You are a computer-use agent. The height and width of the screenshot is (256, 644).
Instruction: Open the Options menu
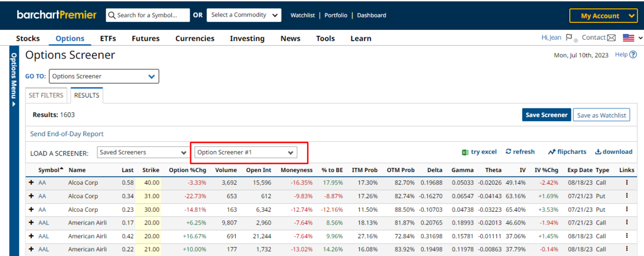pyautogui.click(x=70, y=38)
